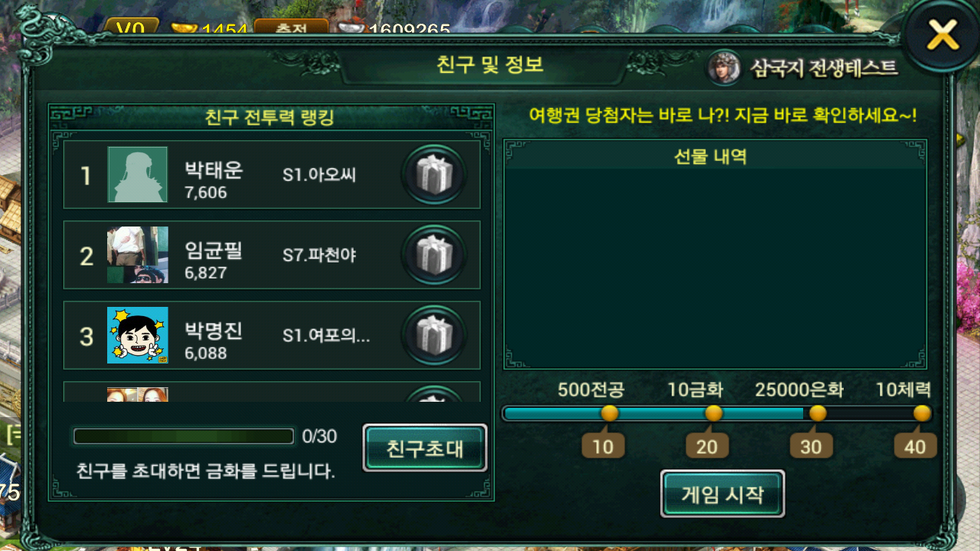The image size is (980, 551).
Task: Click the 충전 recharge button
Action: pos(291,28)
